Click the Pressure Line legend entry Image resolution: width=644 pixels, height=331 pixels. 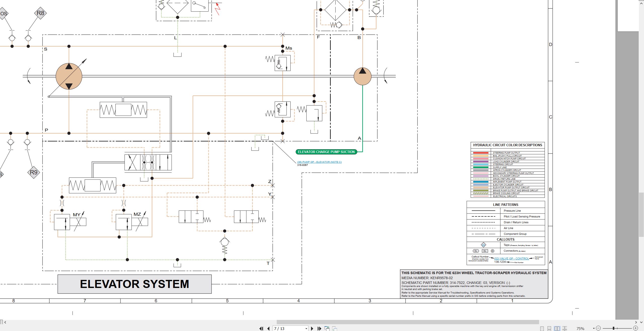pyautogui.click(x=512, y=211)
